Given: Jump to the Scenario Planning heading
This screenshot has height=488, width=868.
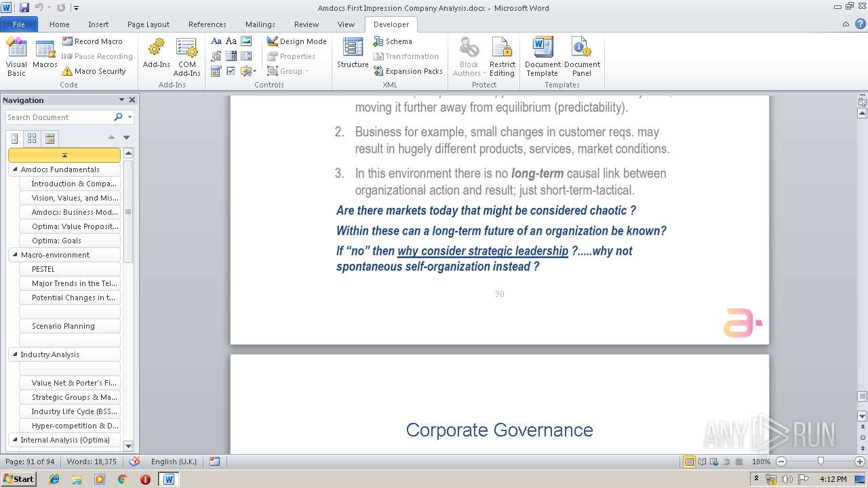Looking at the screenshot, I should click(x=70, y=326).
